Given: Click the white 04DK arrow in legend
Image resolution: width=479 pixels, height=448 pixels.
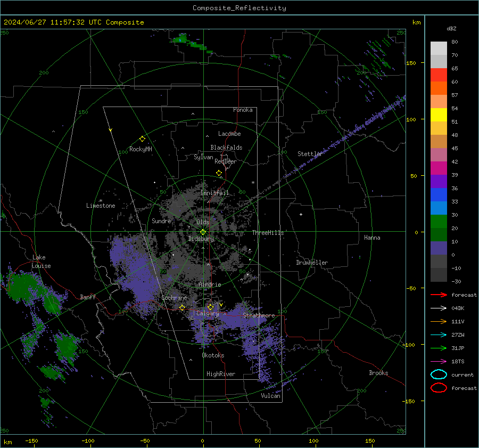Looking at the screenshot, I should [439, 308].
